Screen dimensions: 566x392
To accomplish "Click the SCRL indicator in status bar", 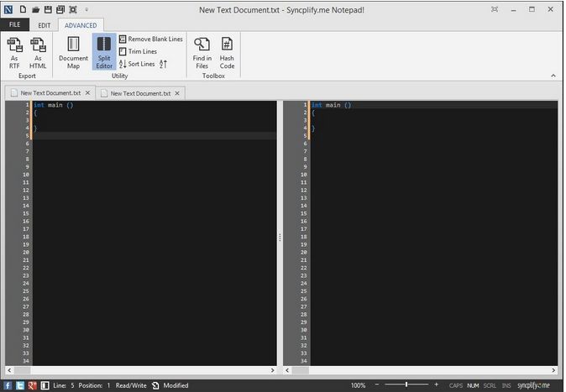I will [490, 385].
